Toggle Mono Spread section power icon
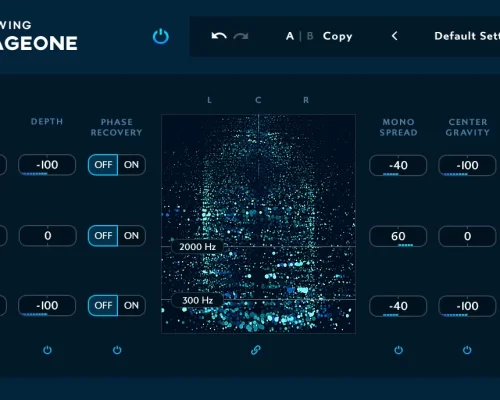The width and height of the screenshot is (500, 400). [399, 350]
